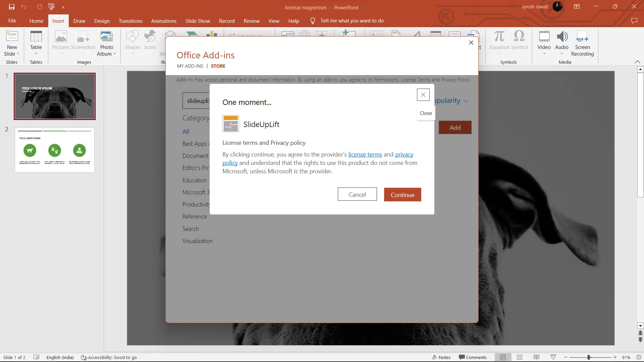Open the Comments pane icon at top right

pos(634,21)
